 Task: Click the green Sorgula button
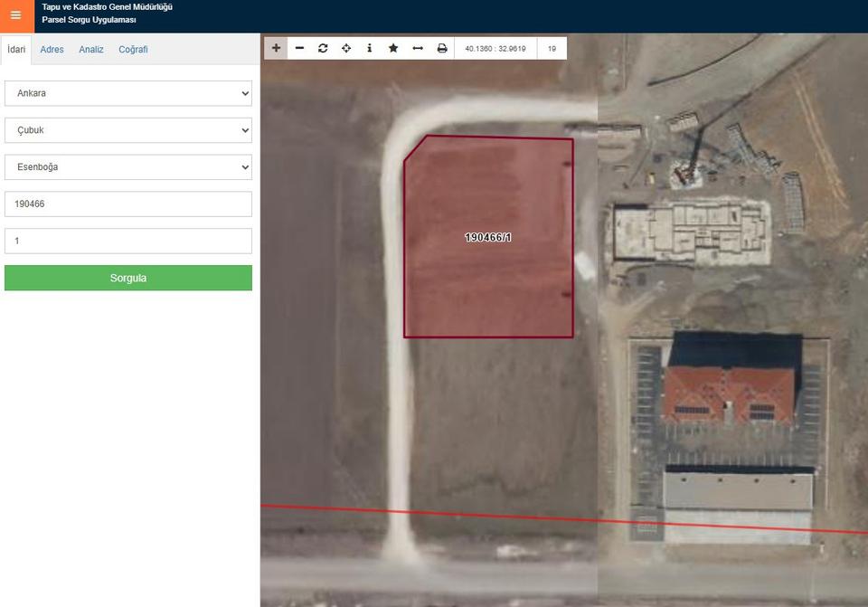[128, 278]
